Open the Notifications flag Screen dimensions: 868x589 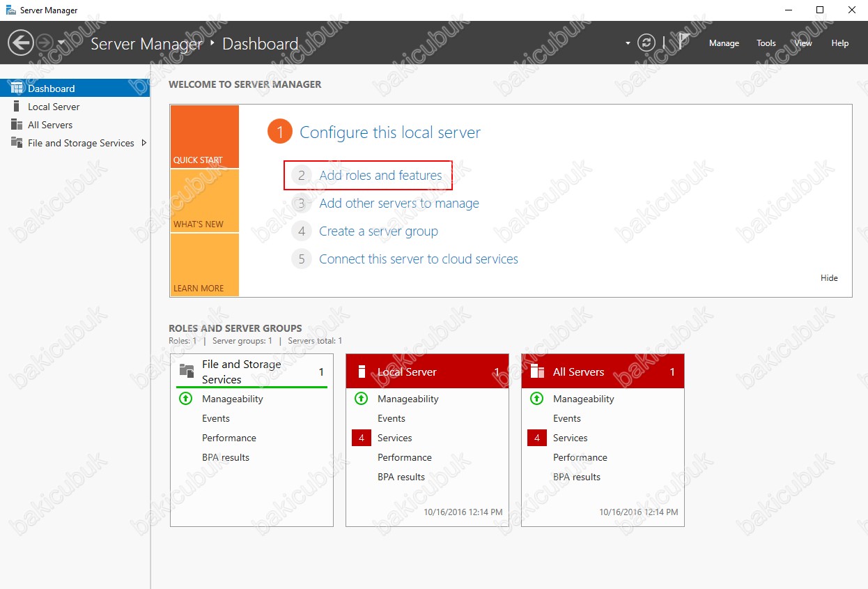click(x=683, y=43)
